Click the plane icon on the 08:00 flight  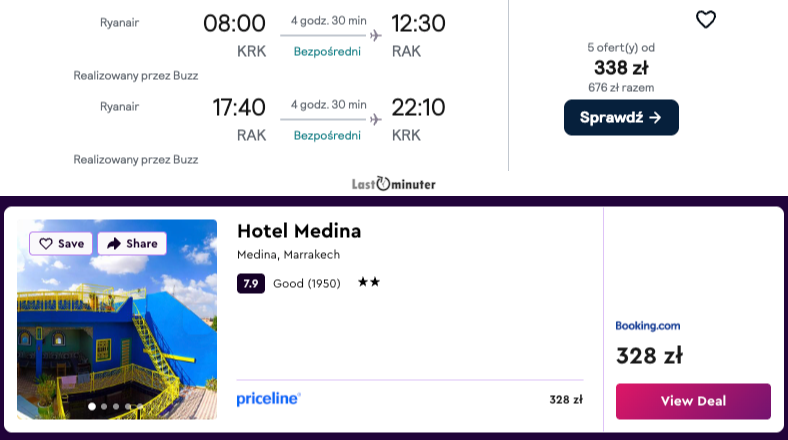pyautogui.click(x=376, y=36)
